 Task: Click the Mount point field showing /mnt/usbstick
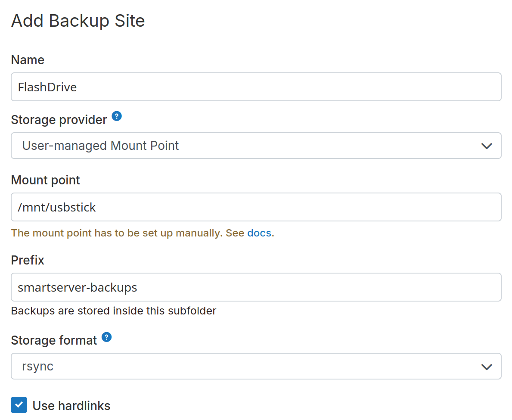[256, 207]
